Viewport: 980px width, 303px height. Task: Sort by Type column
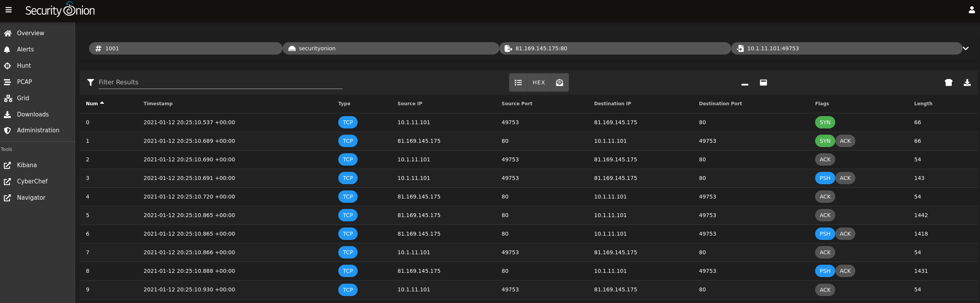click(x=344, y=104)
